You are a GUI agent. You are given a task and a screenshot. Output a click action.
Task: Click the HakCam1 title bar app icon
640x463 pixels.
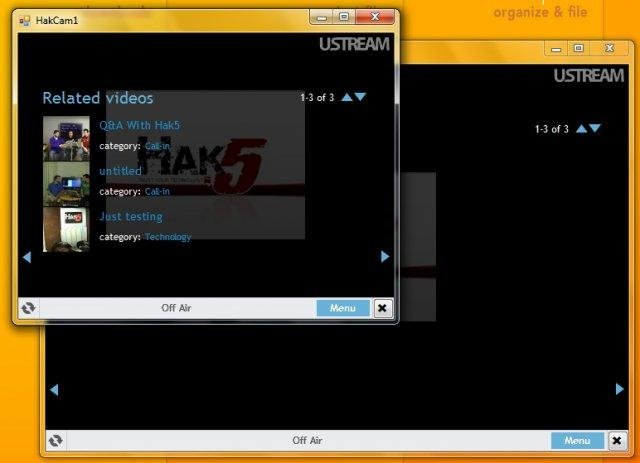tap(25, 20)
